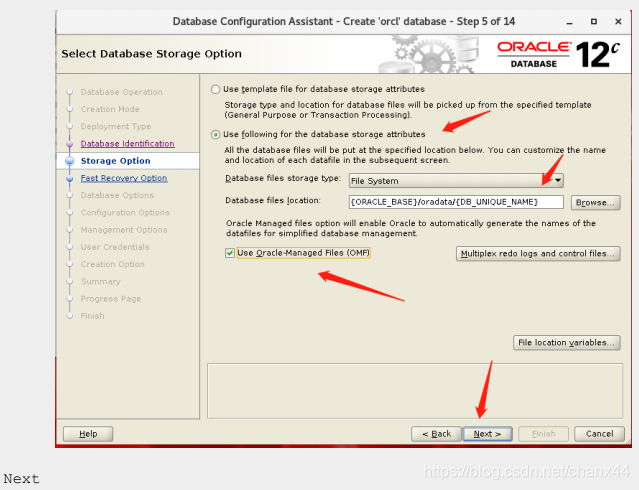Click the User Credentials step label
Image resolution: width=639 pixels, height=490 pixels.
[x=115, y=247]
